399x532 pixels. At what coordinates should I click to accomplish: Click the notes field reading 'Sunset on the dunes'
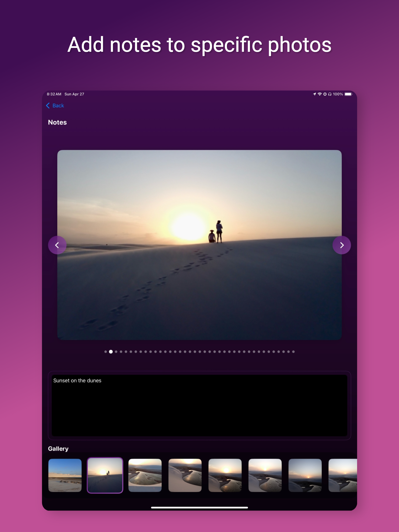[x=199, y=405]
